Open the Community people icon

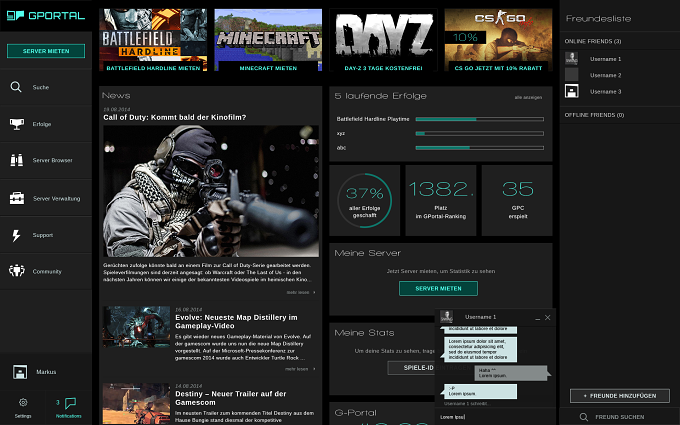(x=16, y=271)
